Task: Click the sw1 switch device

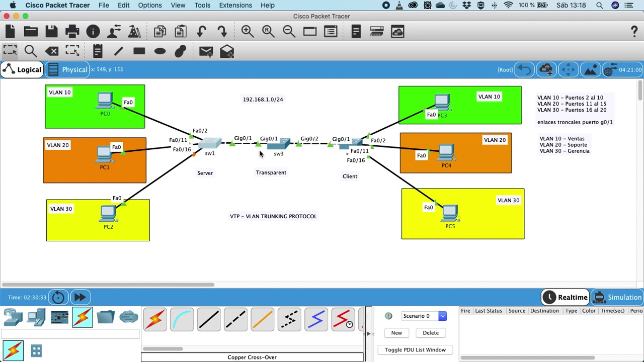Action: click(x=210, y=143)
